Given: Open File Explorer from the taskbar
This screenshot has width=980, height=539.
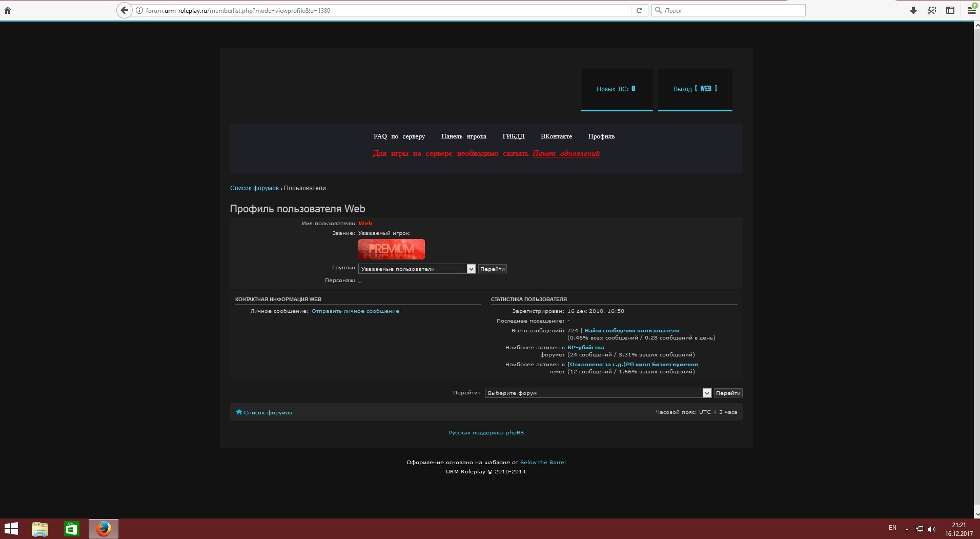Looking at the screenshot, I should coord(40,529).
